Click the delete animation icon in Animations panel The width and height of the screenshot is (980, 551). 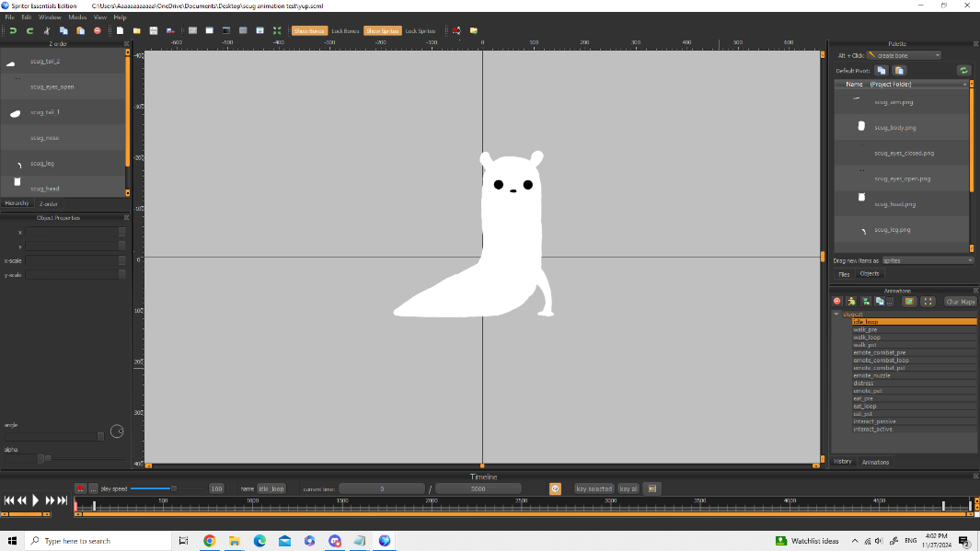(836, 301)
